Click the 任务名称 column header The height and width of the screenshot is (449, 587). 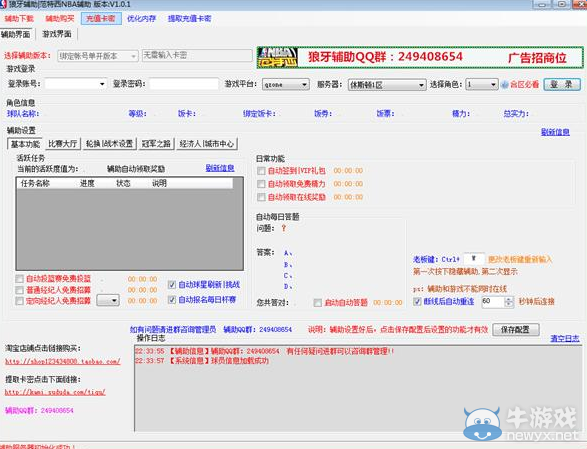click(35, 183)
